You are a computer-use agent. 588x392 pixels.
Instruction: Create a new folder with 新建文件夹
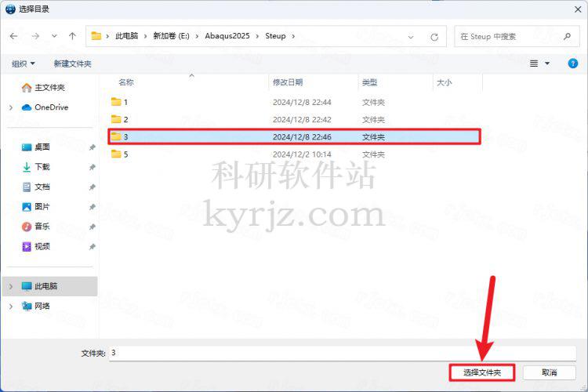[72, 64]
